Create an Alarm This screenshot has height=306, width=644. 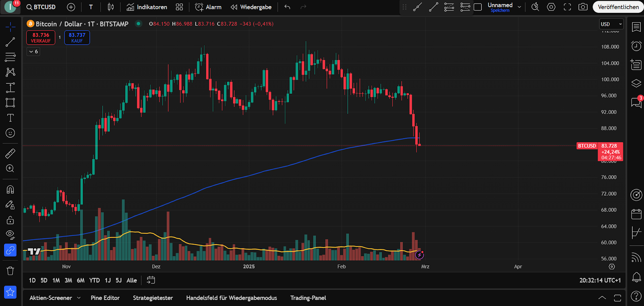(208, 7)
